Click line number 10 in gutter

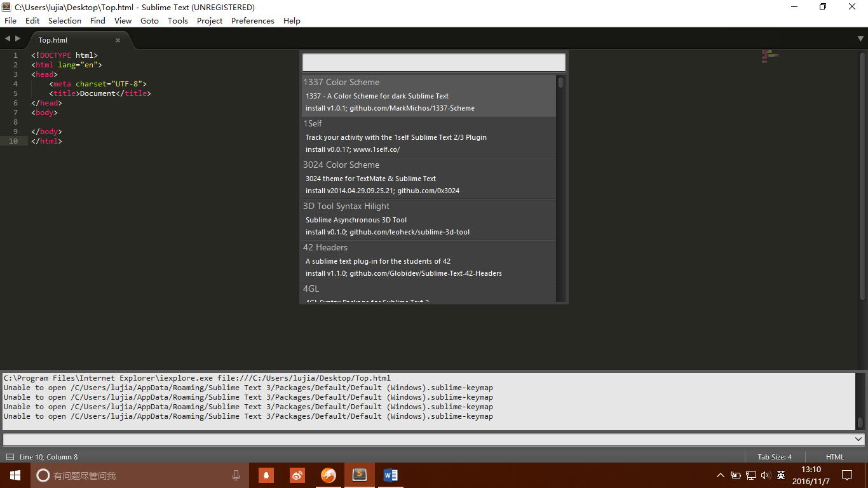pos(13,141)
